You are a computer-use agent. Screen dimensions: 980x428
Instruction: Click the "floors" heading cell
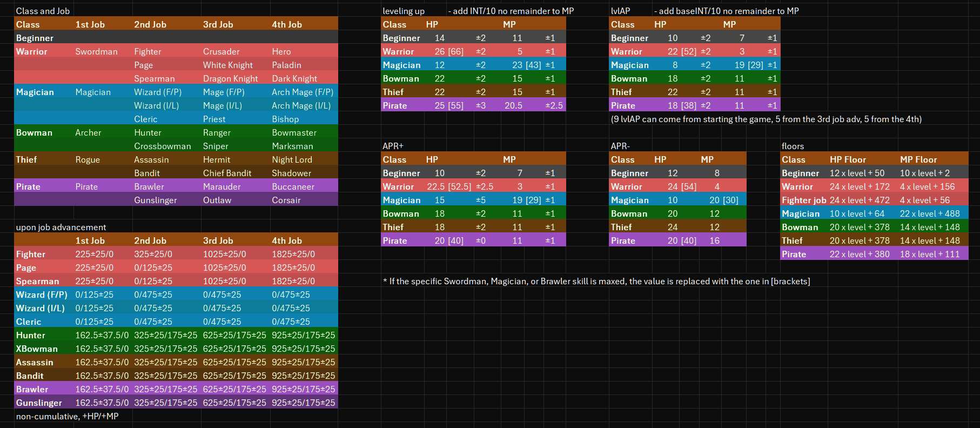pyautogui.click(x=793, y=146)
